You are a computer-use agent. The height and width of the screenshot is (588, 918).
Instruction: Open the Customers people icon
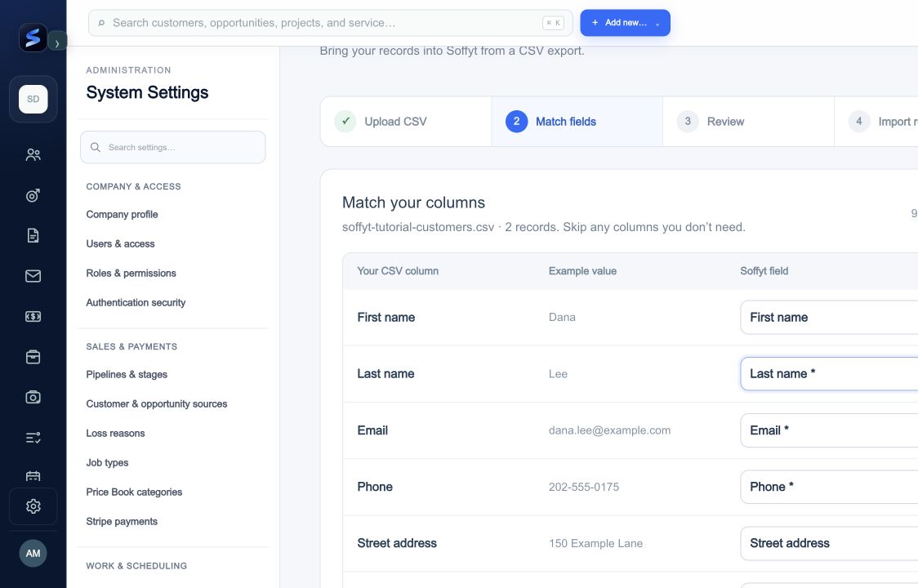coord(33,154)
